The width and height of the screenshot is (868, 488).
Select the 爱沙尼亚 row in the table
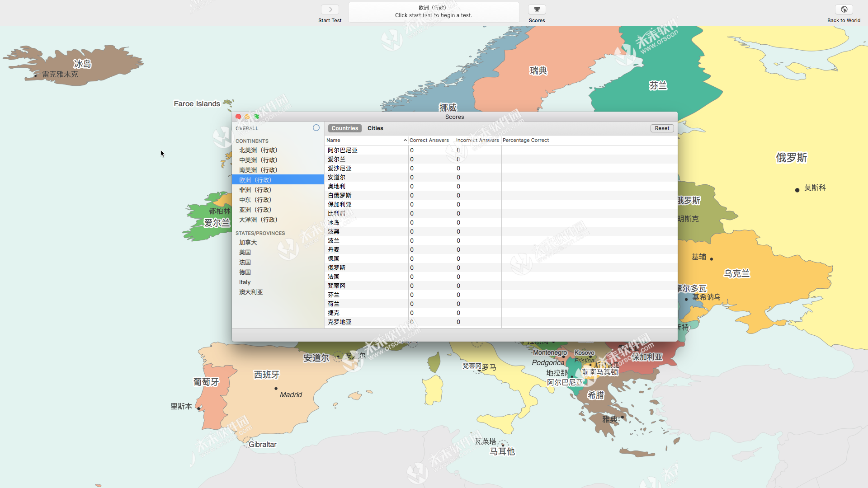coord(501,168)
